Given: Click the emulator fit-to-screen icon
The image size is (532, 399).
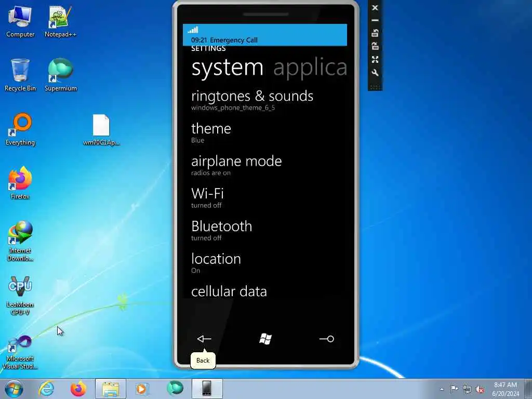Looking at the screenshot, I should click(375, 59).
